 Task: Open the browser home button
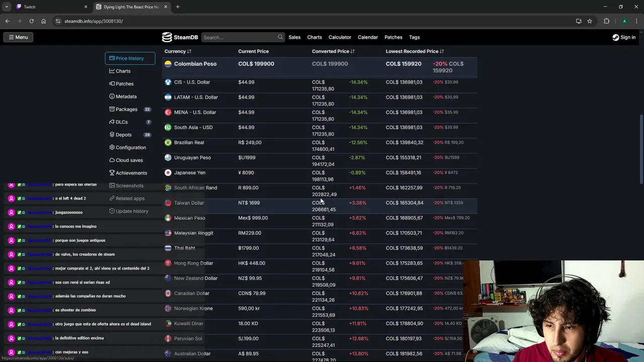43,21
